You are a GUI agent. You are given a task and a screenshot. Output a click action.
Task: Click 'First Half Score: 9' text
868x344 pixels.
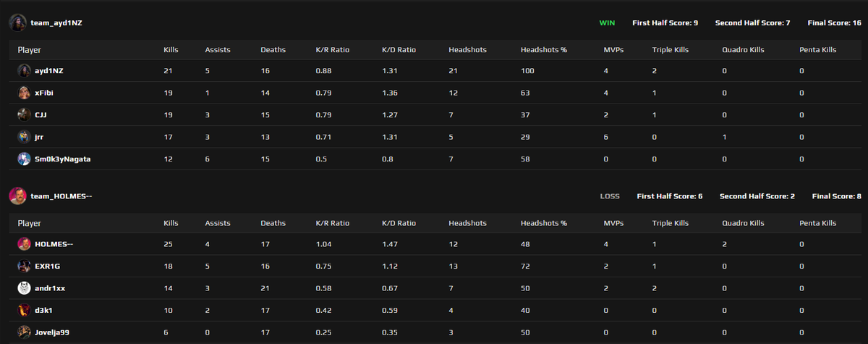pos(665,23)
